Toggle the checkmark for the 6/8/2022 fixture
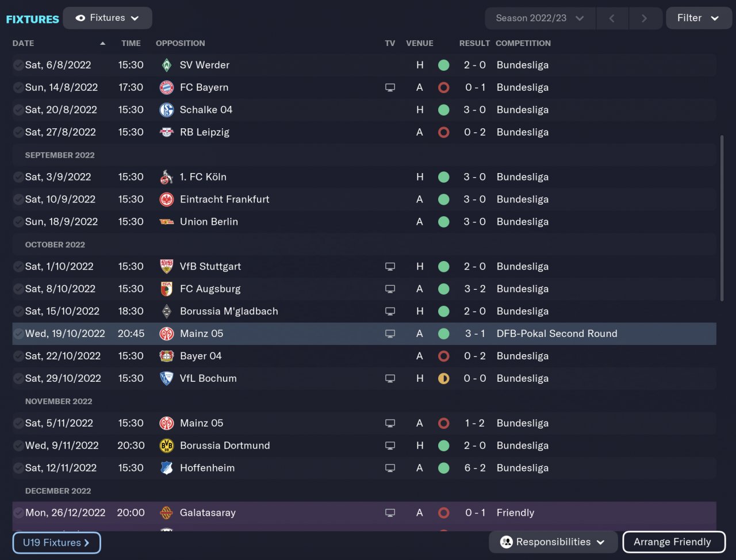Viewport: 736px width, 560px height. click(18, 65)
